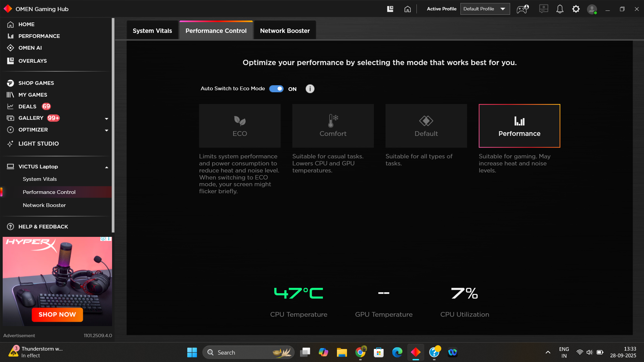
Task: Open the user account avatar
Action: [592, 9]
